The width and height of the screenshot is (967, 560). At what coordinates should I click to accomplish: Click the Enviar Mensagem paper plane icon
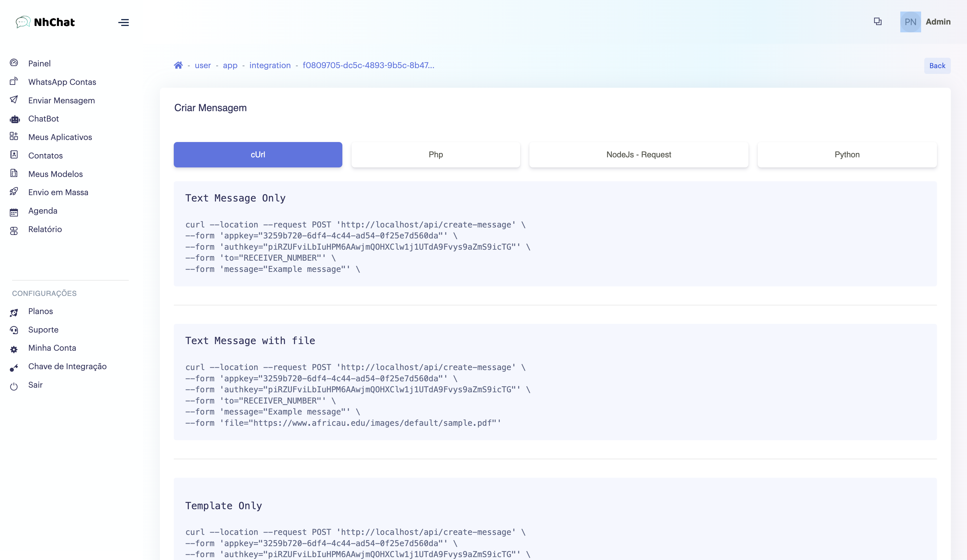point(14,100)
